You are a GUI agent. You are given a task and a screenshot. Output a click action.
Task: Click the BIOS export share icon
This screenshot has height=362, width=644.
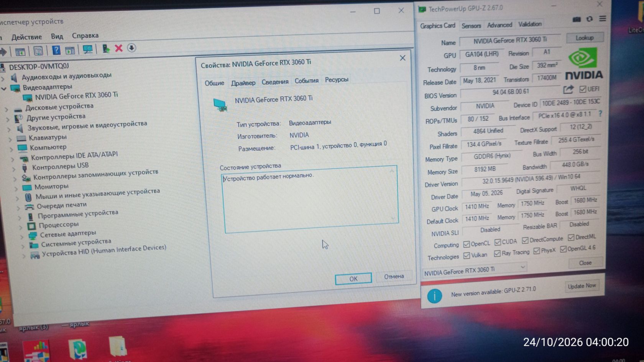(568, 90)
